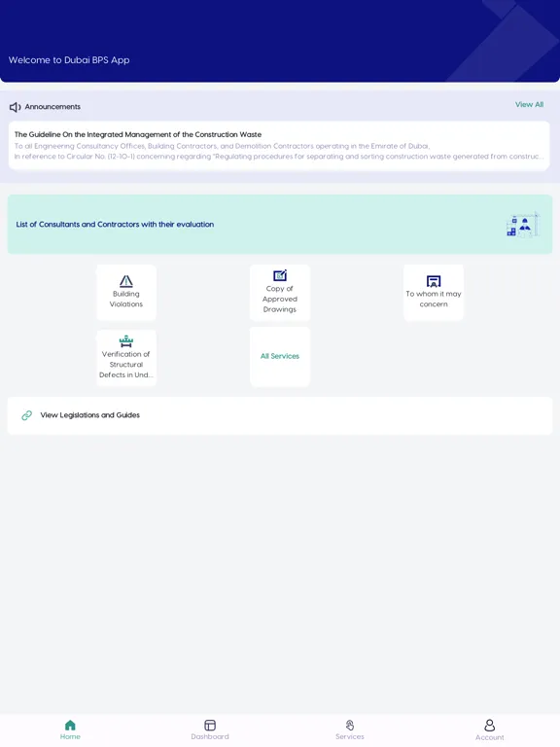Open the All Services button
The width and height of the screenshot is (560, 747).
tap(280, 356)
